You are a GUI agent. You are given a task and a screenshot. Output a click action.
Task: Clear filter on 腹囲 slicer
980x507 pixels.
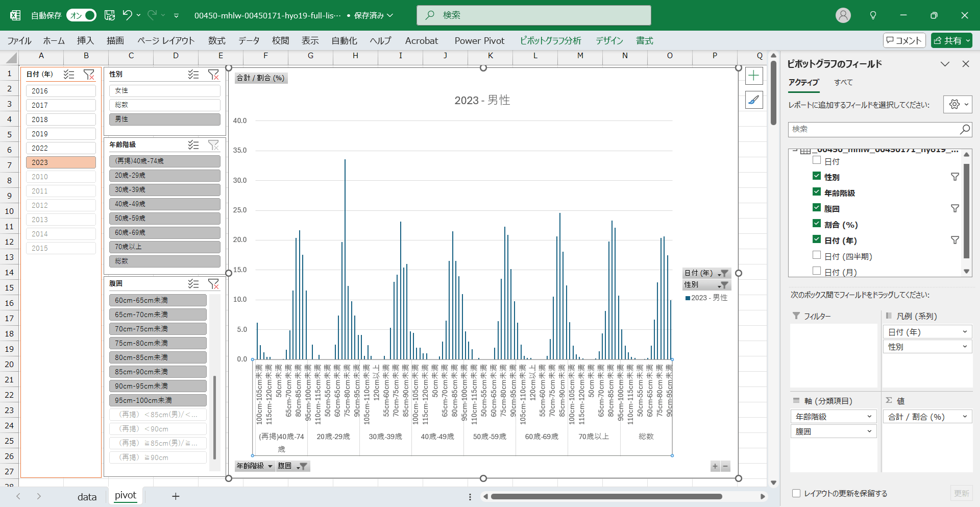[x=213, y=284]
